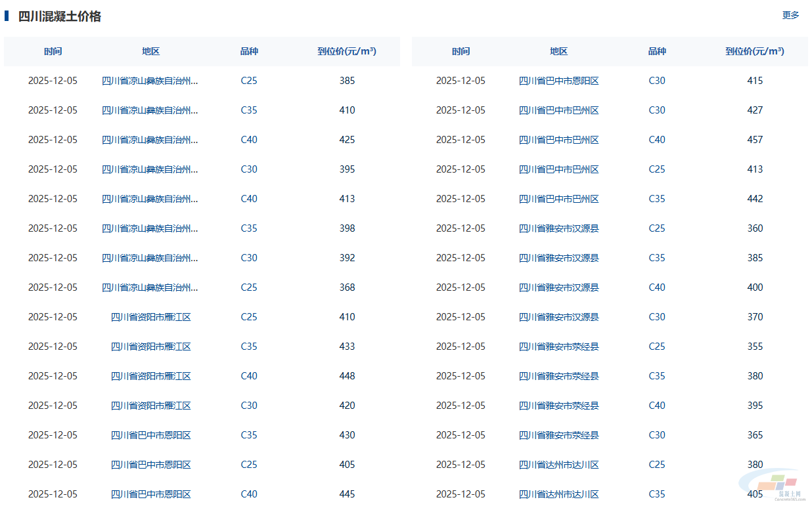
Task: Open the 巴中市恩阳区 region priced 445
Action: tap(150, 494)
